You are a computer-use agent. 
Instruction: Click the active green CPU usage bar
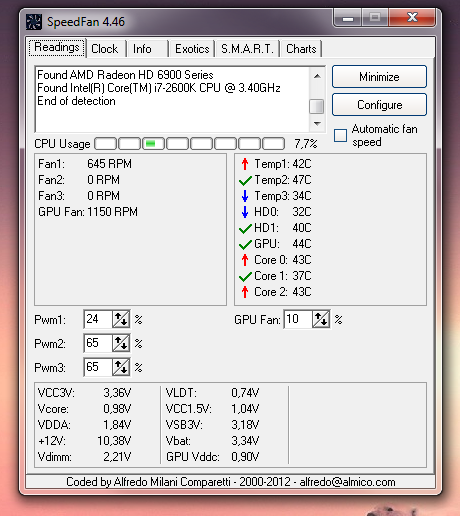pyautogui.click(x=153, y=144)
